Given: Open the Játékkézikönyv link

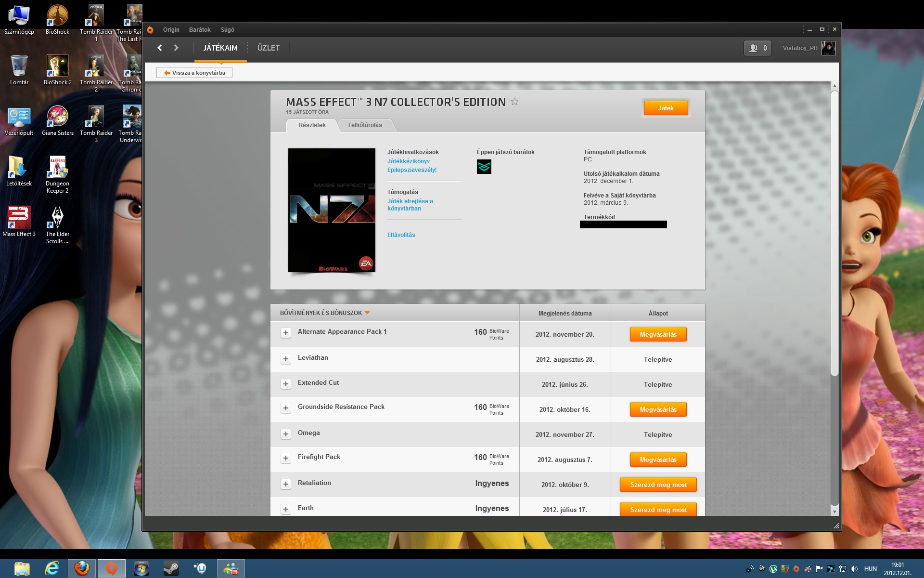Looking at the screenshot, I should (409, 161).
